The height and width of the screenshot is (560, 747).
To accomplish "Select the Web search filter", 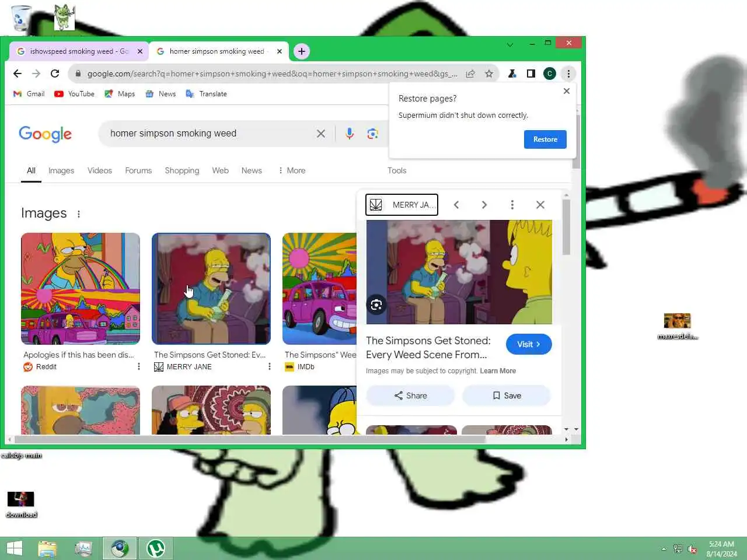I will [x=221, y=170].
